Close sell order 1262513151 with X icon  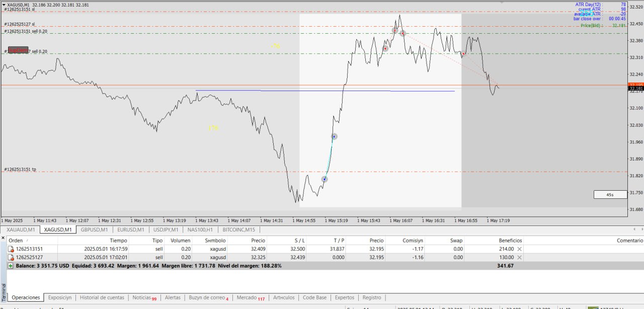[x=520, y=249]
